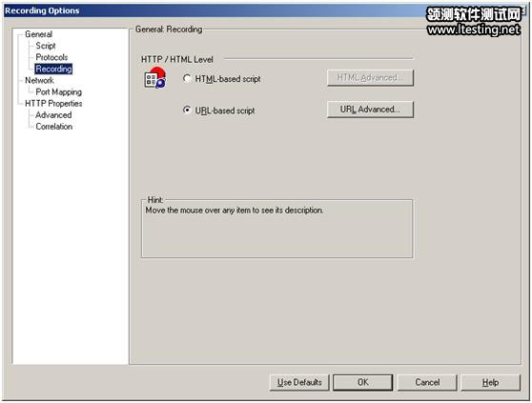Open Help for recording options
The image size is (532, 403).
490,382
